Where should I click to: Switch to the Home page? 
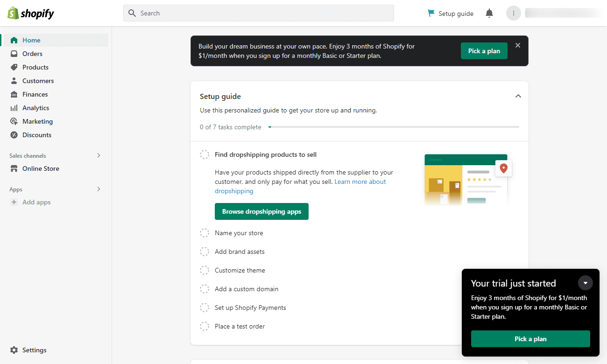tap(31, 40)
